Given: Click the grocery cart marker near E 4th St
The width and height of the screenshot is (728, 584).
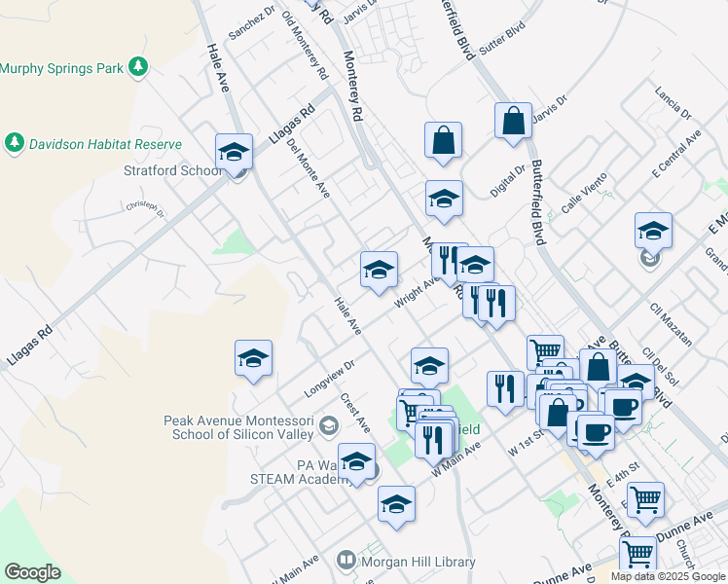Looking at the screenshot, I should click(646, 503).
